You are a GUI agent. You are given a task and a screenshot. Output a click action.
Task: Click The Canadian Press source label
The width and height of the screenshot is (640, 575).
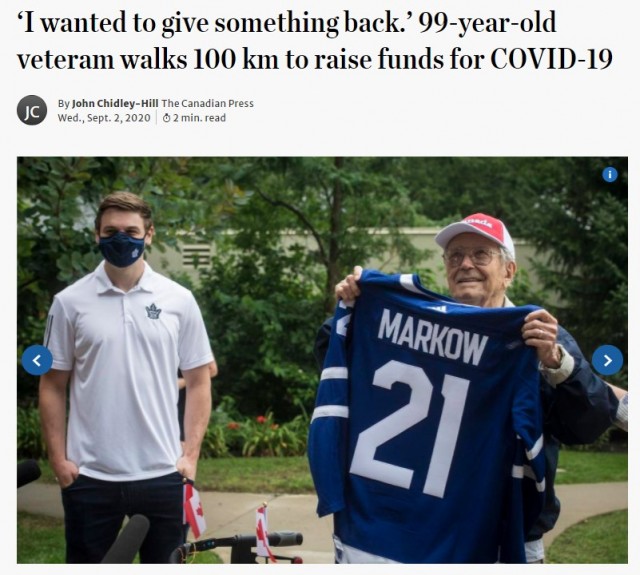click(x=208, y=104)
